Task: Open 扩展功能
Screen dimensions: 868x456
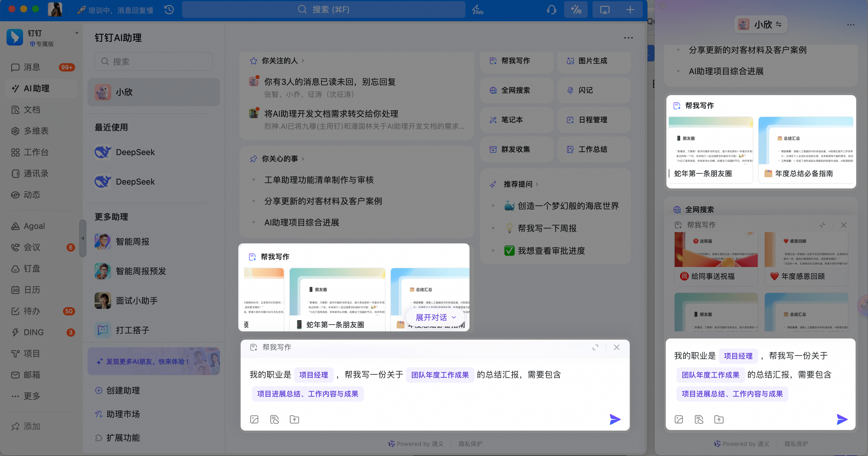Action: 118,438
